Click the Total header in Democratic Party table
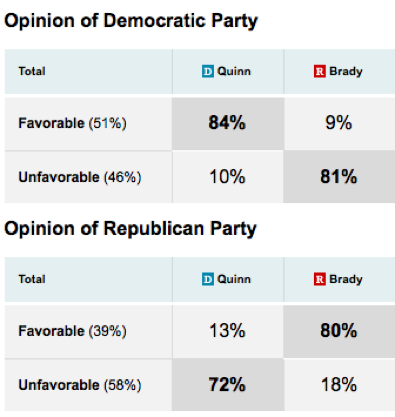 coord(32,71)
